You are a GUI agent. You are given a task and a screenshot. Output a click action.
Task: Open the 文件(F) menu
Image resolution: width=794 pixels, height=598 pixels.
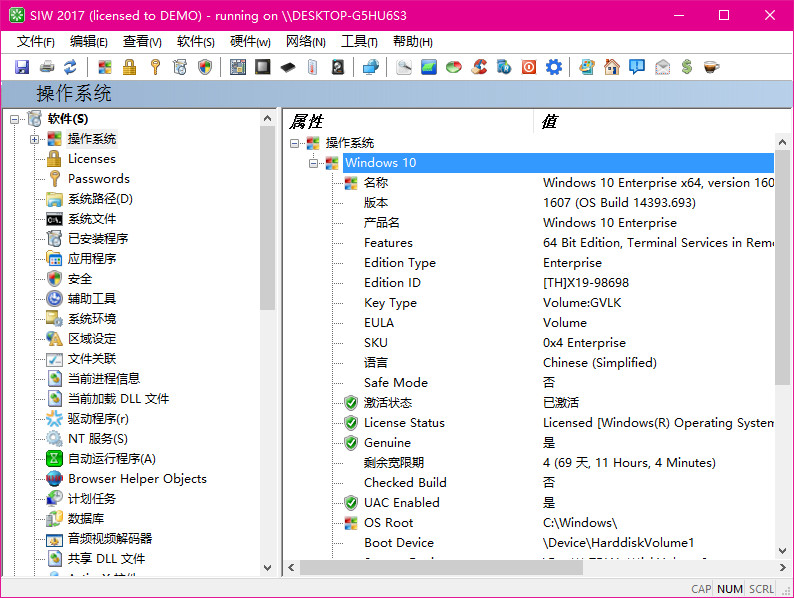click(x=35, y=42)
